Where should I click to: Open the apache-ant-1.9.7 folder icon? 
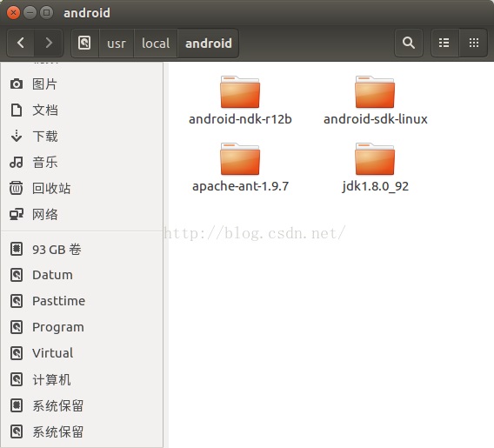pos(240,159)
